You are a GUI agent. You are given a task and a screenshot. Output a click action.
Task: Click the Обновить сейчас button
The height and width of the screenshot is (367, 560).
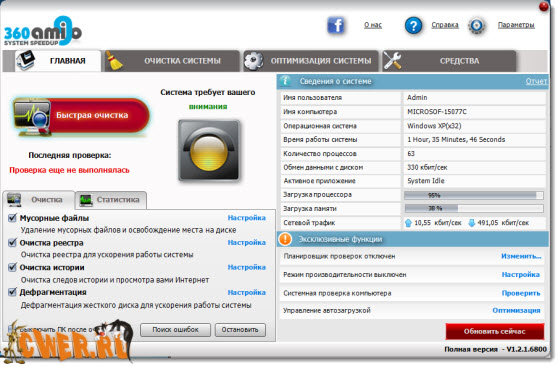coord(495,331)
